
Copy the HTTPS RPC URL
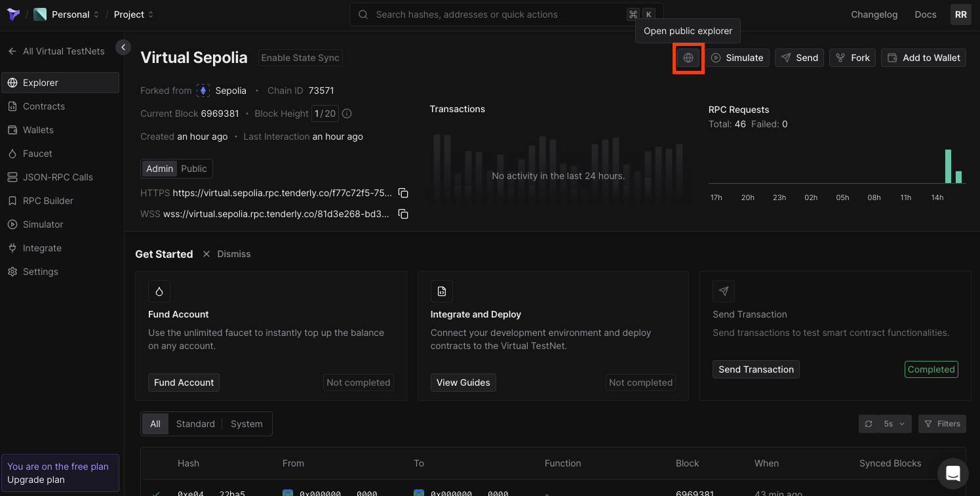[x=404, y=193]
